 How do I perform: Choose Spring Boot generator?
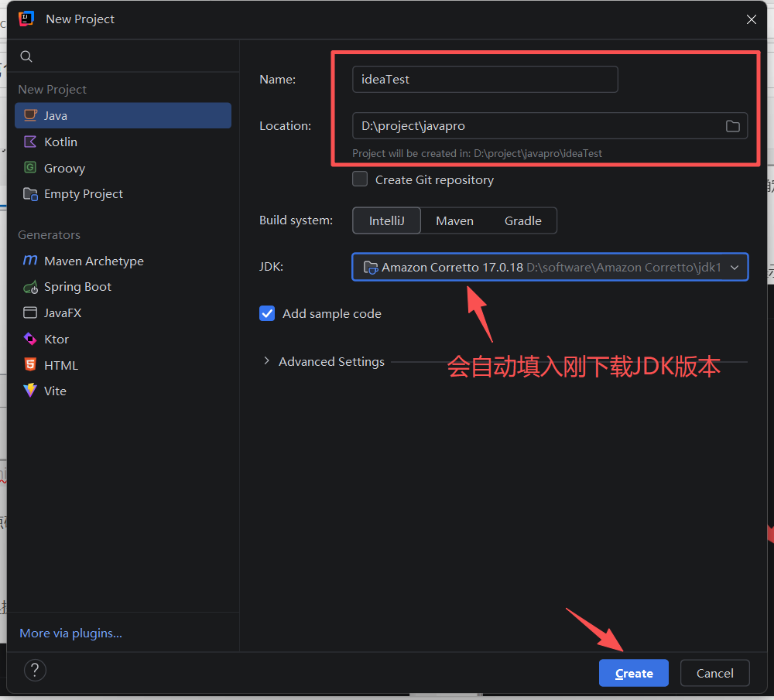(x=123, y=287)
